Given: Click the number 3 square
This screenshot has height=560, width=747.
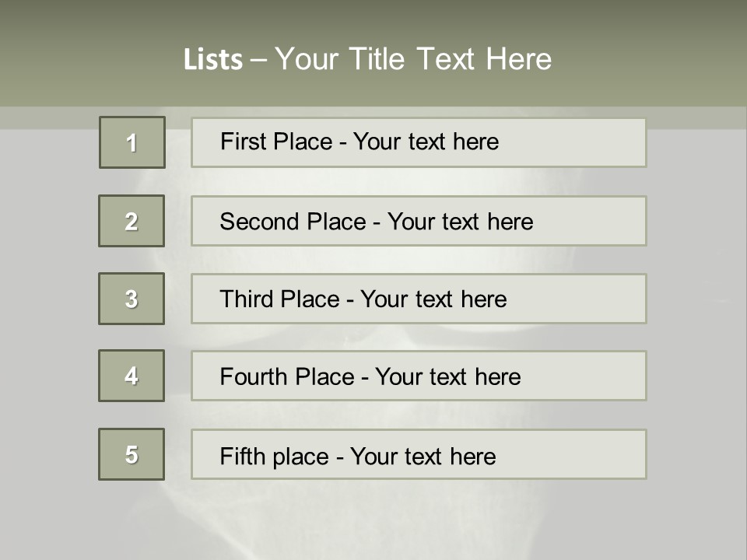Looking at the screenshot, I should click(x=132, y=299).
